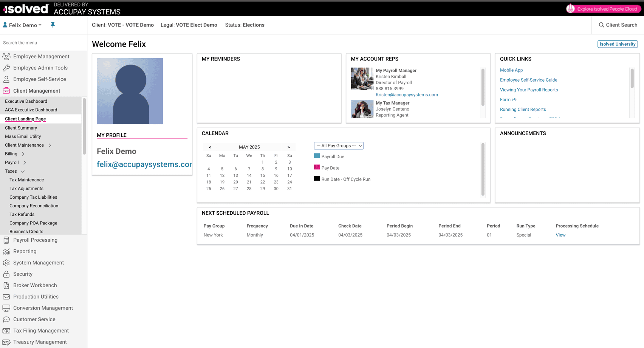The width and height of the screenshot is (644, 348).
Task: Click the Search the menu field
Action: pos(42,43)
